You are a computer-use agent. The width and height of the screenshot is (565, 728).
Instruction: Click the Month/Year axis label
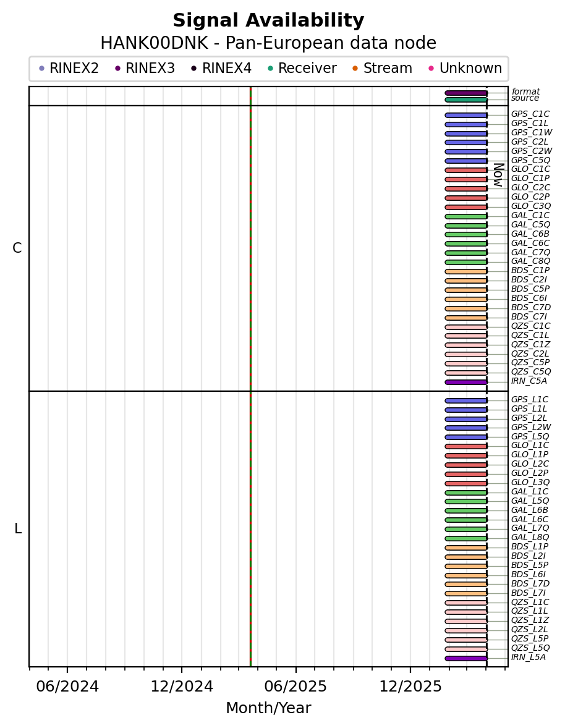point(268,708)
